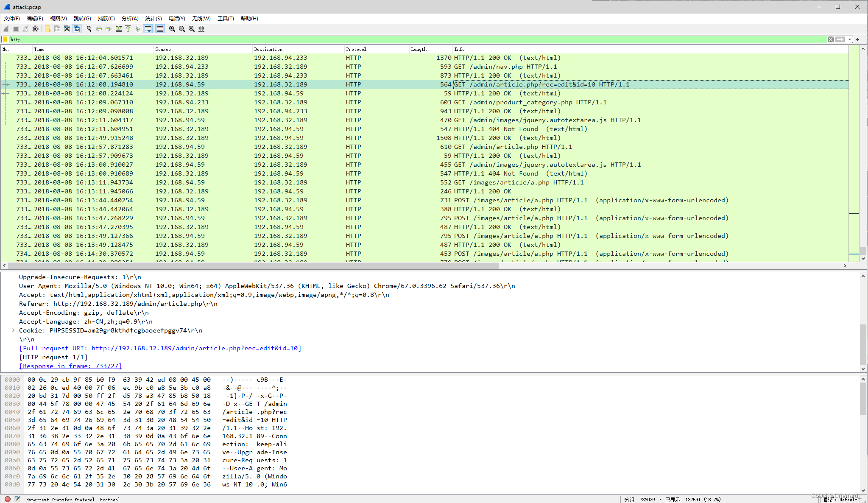Start capture with the shark fin icon
868x503 pixels.
point(6,29)
